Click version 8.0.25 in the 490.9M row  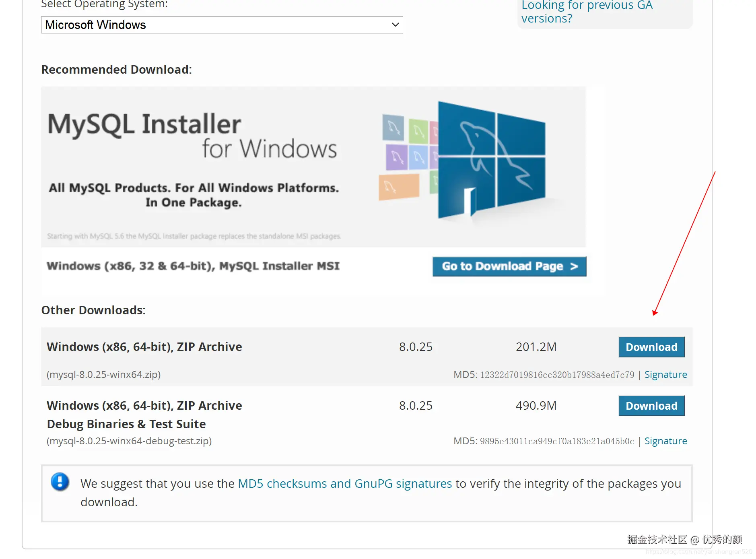(x=416, y=406)
